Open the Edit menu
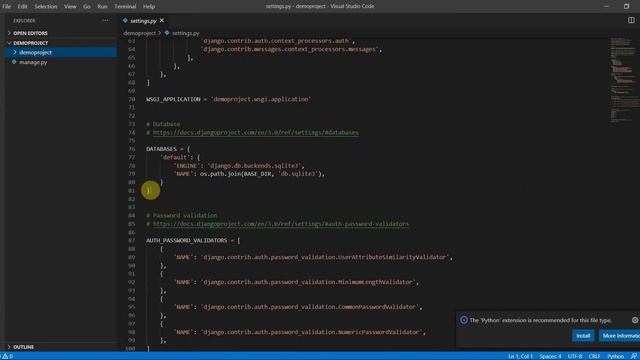 (22, 7)
